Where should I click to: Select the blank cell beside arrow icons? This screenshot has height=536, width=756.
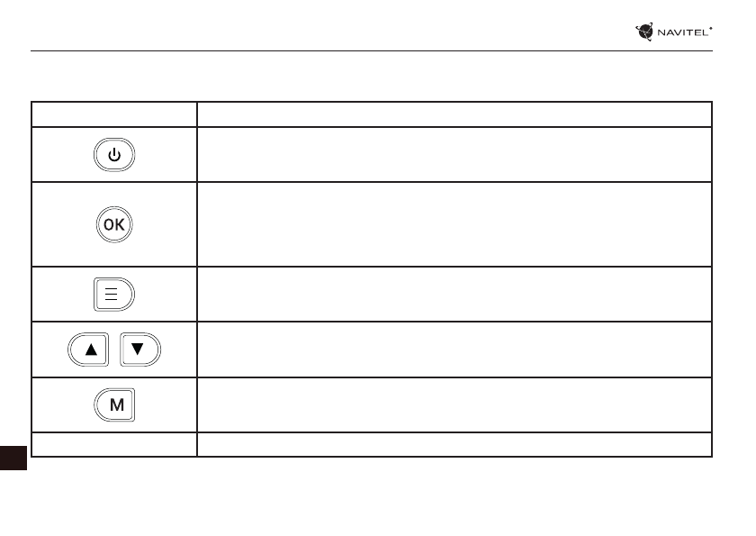(x=454, y=350)
